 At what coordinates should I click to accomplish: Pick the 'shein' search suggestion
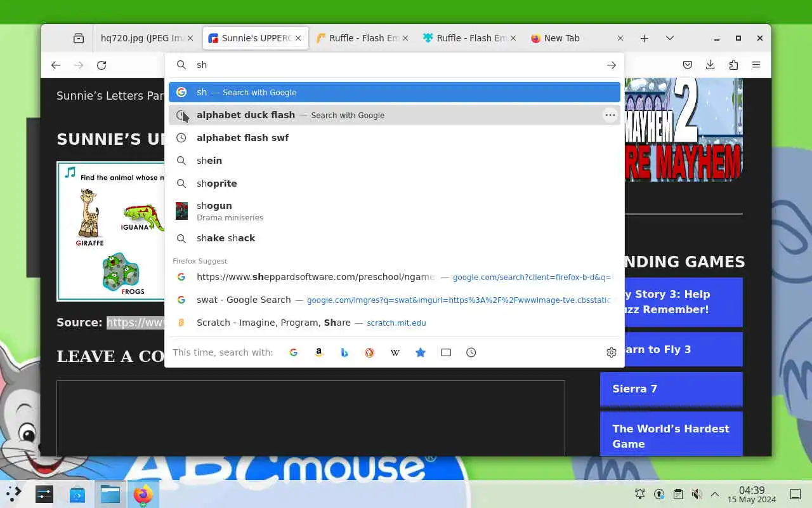click(395, 161)
